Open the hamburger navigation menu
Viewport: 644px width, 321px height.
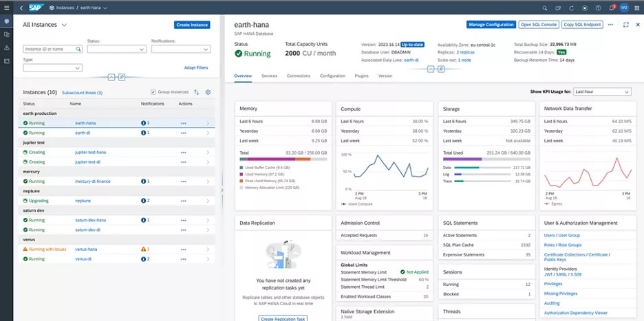click(6, 8)
